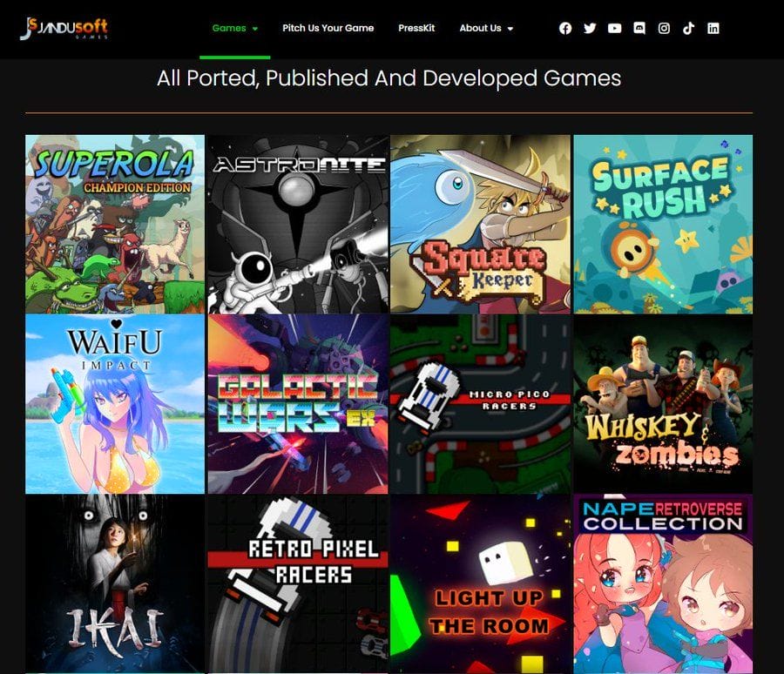Click the JanduSoft Games logo
784x674 pixels.
[64, 29]
